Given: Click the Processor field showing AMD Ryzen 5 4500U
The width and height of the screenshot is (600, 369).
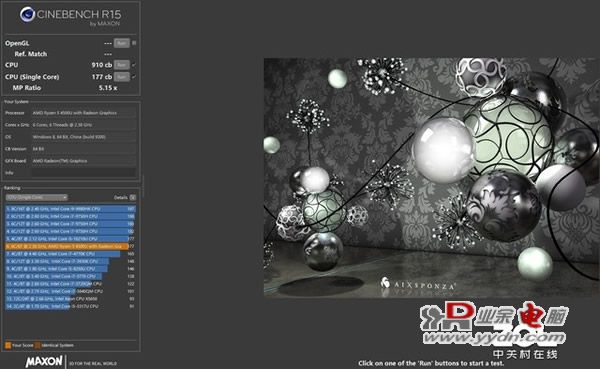Looking at the screenshot, I should click(83, 113).
